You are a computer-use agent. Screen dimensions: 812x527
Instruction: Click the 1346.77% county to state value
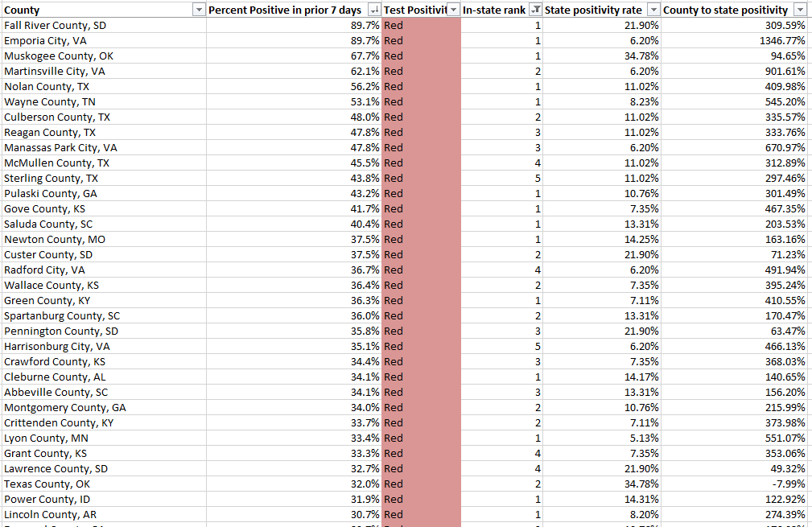click(734, 40)
